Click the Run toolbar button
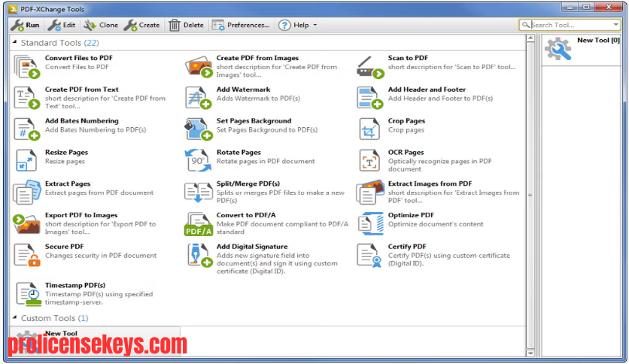629x364 pixels. 25,26
